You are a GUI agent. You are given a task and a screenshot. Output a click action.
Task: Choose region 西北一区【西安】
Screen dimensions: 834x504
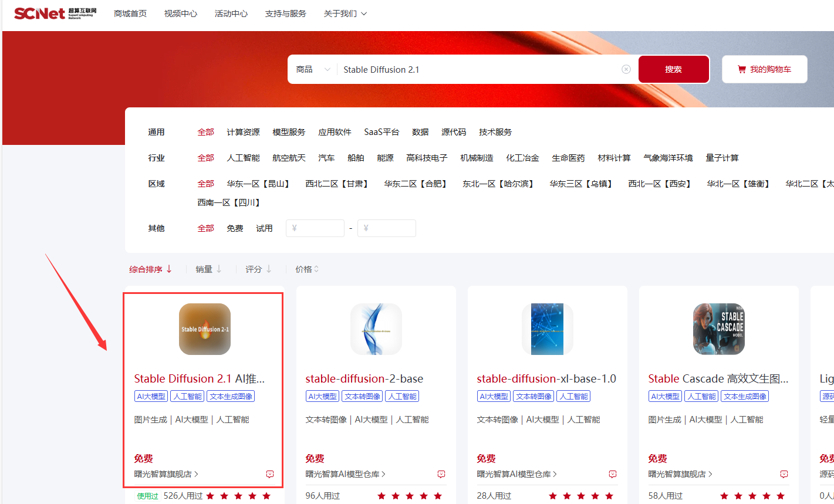tap(661, 184)
